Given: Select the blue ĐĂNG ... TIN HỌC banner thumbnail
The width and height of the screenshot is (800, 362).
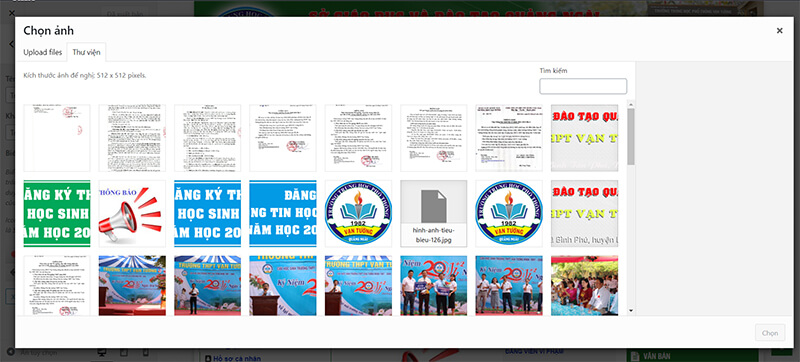Looking at the screenshot, I should tap(283, 213).
